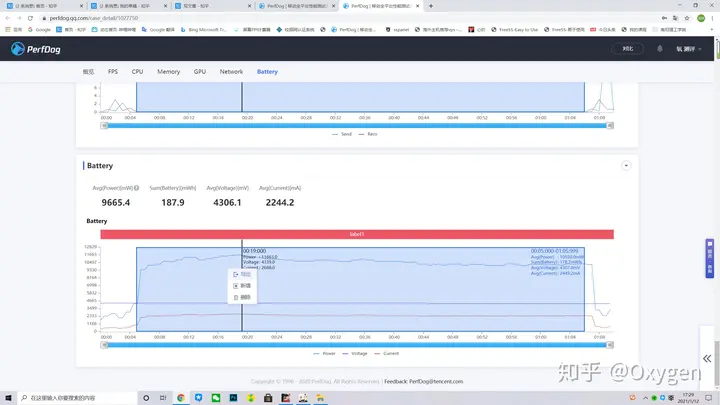The height and width of the screenshot is (405, 720).
Task: Show hidden system tray icons with the chevron
Action: pos(645,398)
